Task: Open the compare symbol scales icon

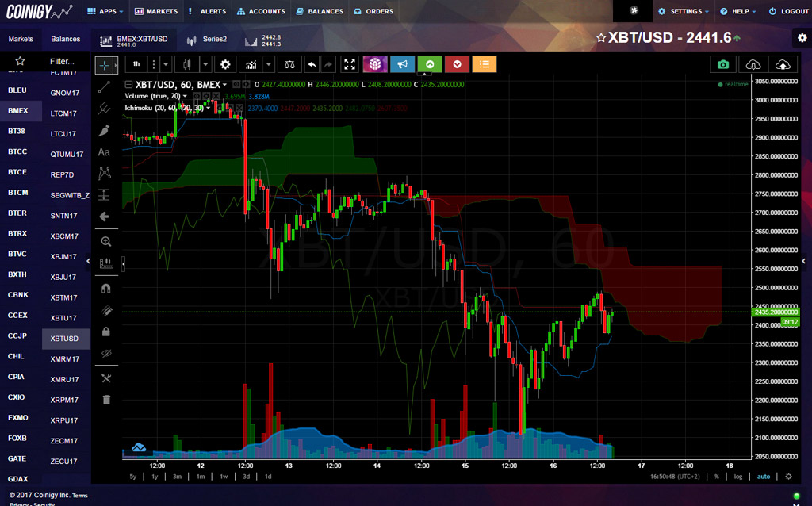Action: [289, 65]
